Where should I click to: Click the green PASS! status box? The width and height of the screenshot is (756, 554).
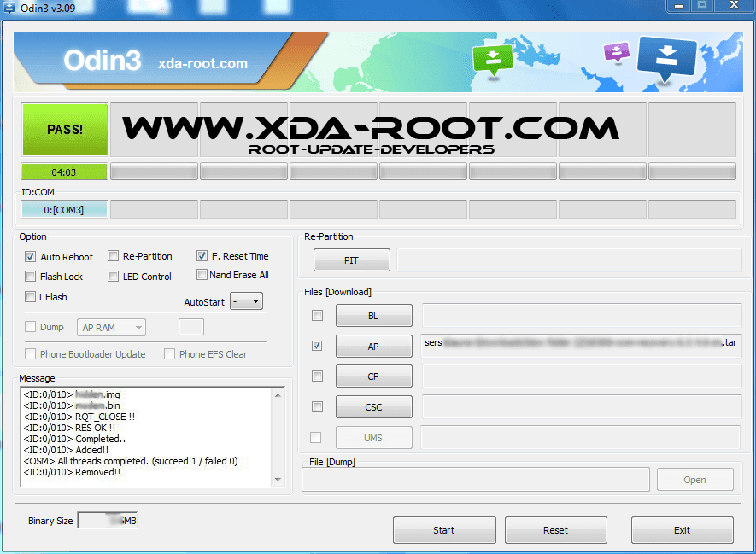(65, 130)
